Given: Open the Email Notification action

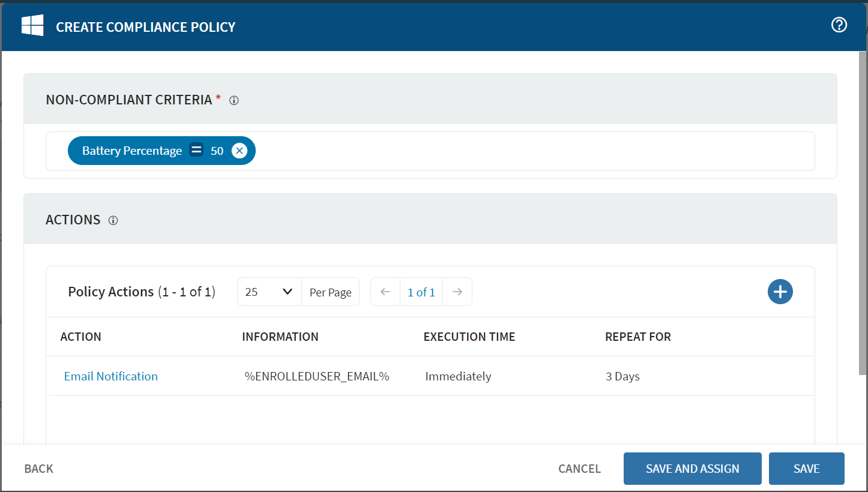Looking at the screenshot, I should pos(110,376).
